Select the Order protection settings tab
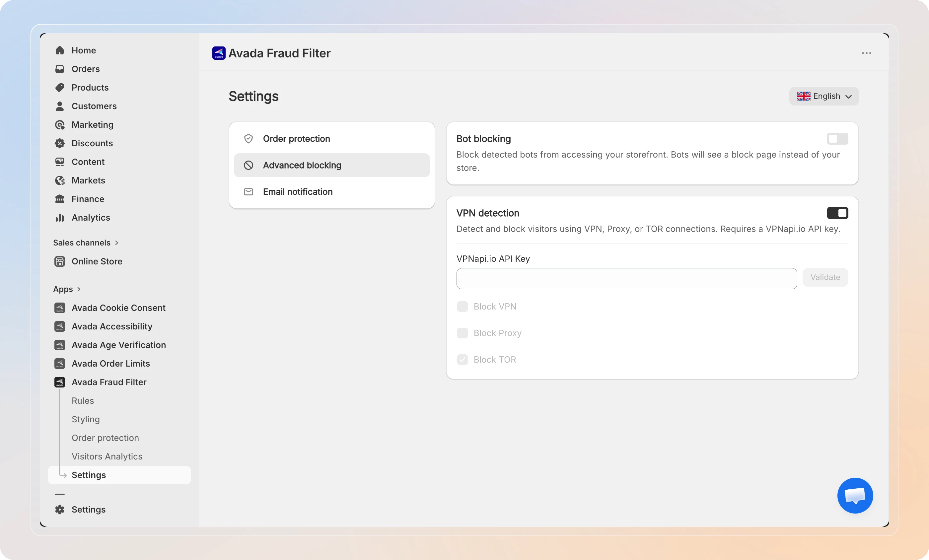Screen dimensions: 929x560 [332, 139]
